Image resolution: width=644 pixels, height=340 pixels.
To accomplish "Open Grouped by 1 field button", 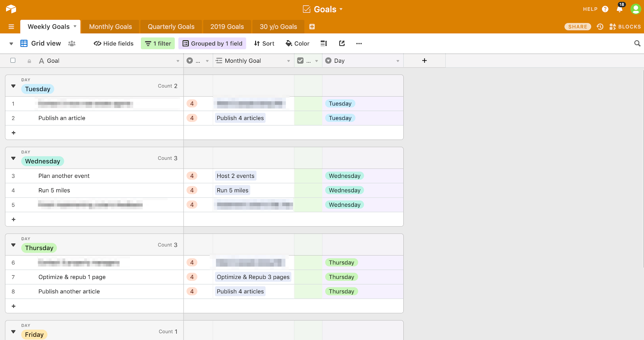I will [212, 43].
